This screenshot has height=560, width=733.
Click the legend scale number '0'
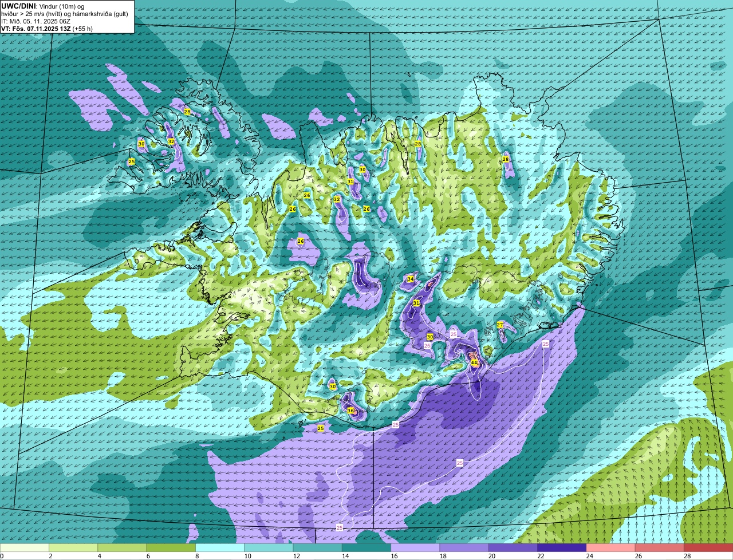(x=2, y=556)
